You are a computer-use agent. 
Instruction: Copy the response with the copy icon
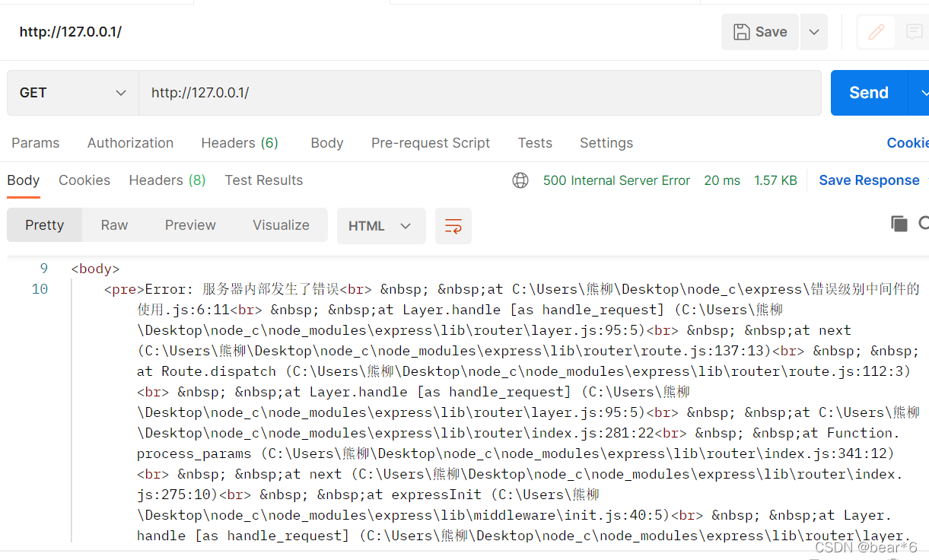(899, 224)
